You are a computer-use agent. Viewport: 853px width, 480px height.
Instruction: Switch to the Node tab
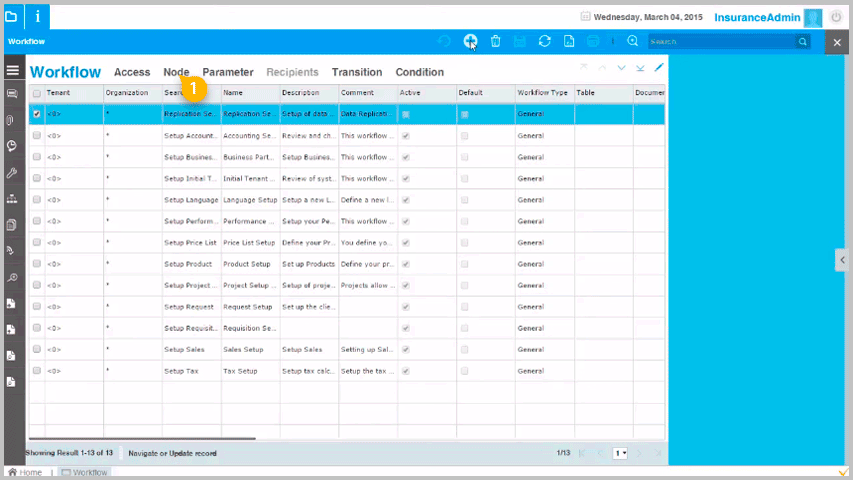[x=176, y=72]
